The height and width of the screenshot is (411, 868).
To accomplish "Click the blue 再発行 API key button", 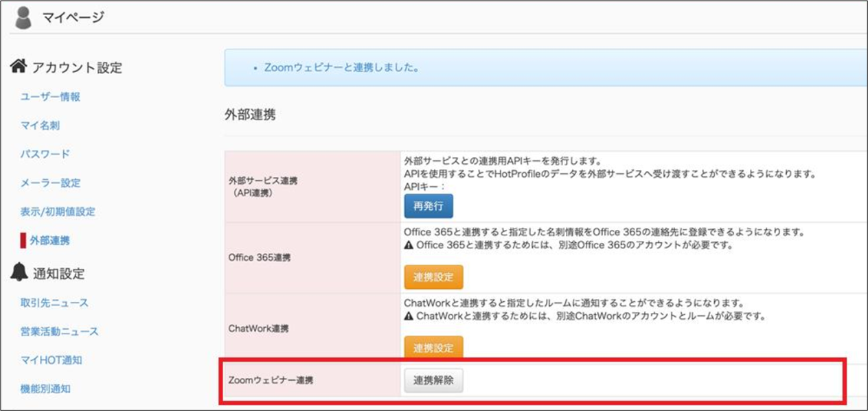I will pos(429,207).
